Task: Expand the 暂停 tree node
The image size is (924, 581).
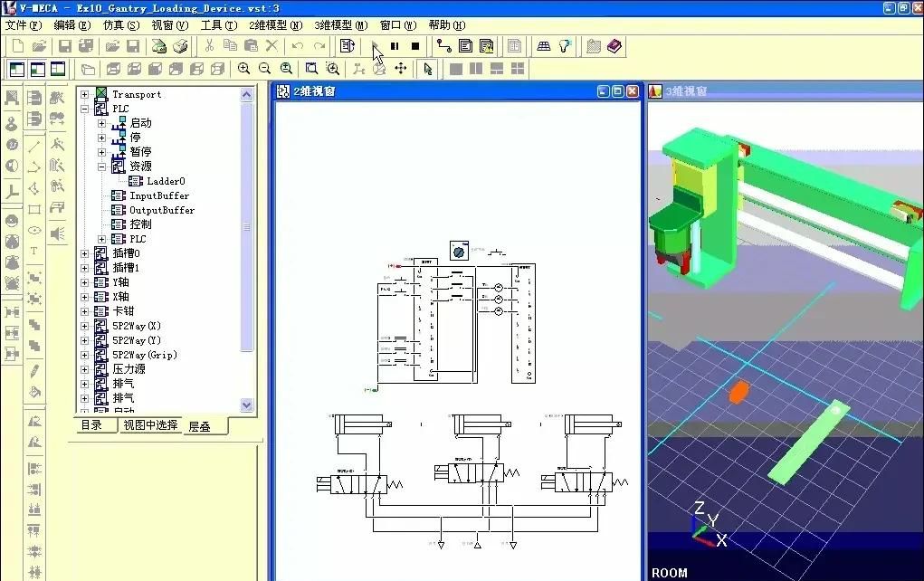Action: [102, 152]
